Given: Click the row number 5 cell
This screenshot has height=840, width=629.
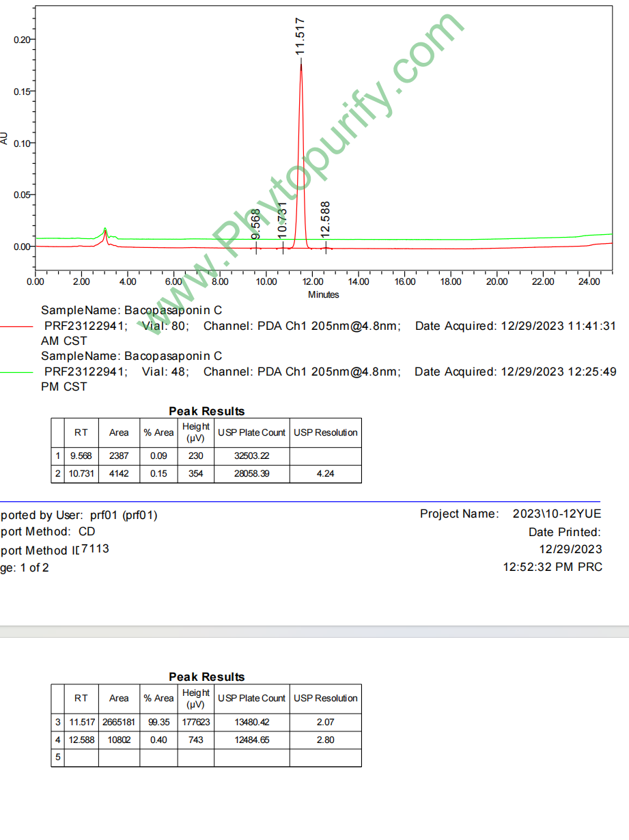Looking at the screenshot, I should tap(58, 757).
